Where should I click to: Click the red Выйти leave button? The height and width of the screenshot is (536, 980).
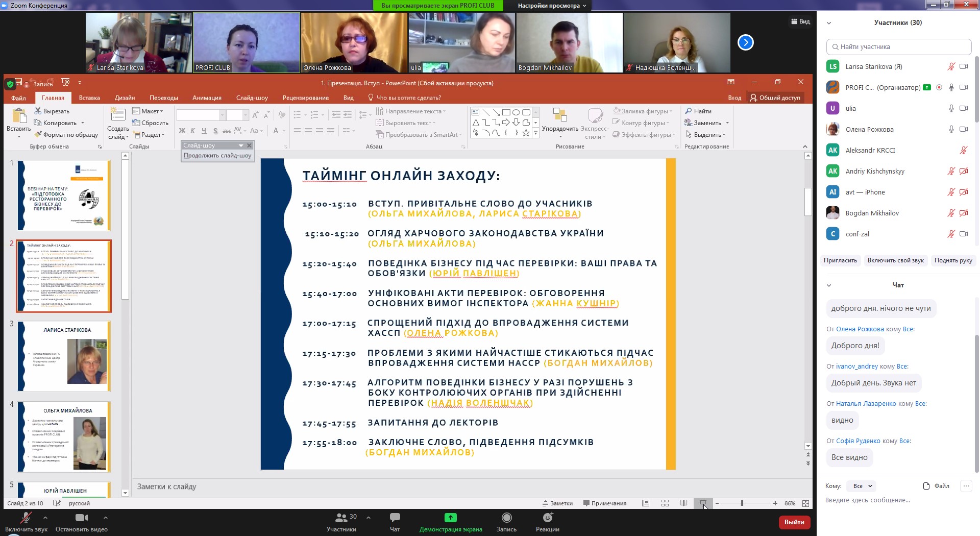tap(794, 522)
